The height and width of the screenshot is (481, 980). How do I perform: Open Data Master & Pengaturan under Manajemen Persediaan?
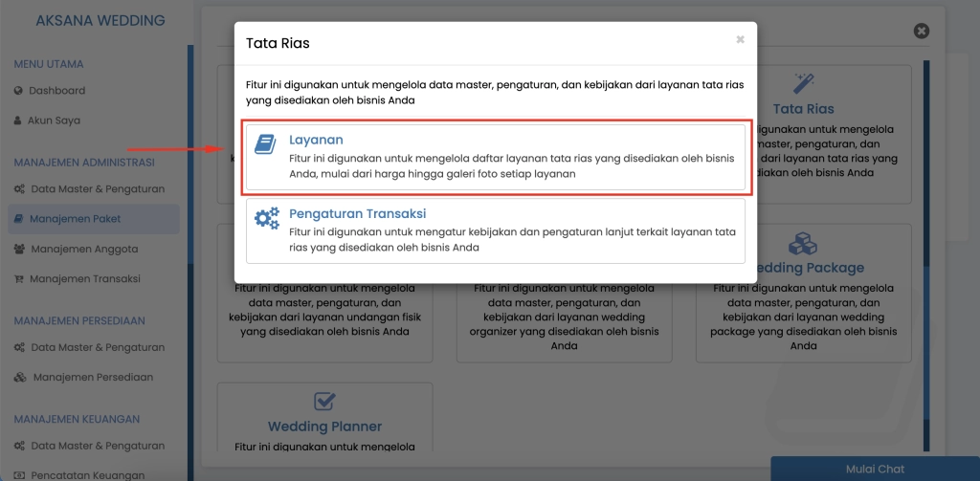pos(99,347)
